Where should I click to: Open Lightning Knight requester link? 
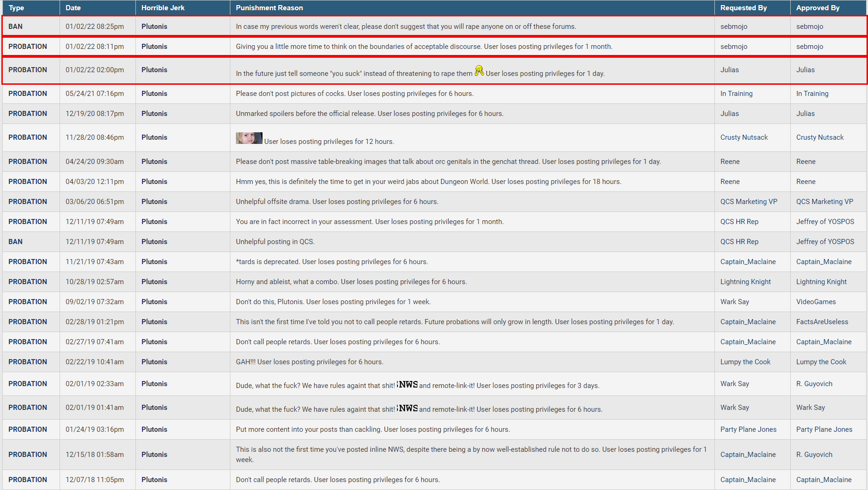(x=745, y=282)
